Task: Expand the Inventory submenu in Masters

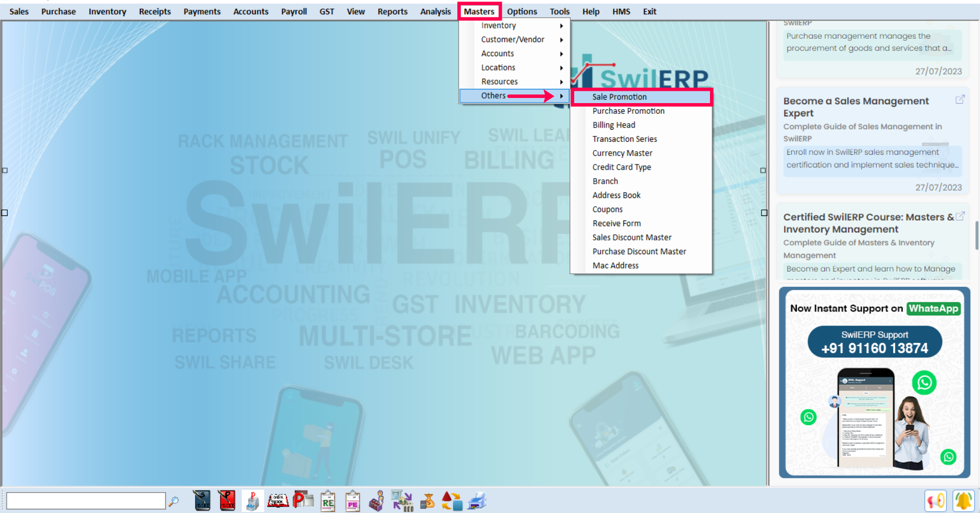Action: (514, 26)
